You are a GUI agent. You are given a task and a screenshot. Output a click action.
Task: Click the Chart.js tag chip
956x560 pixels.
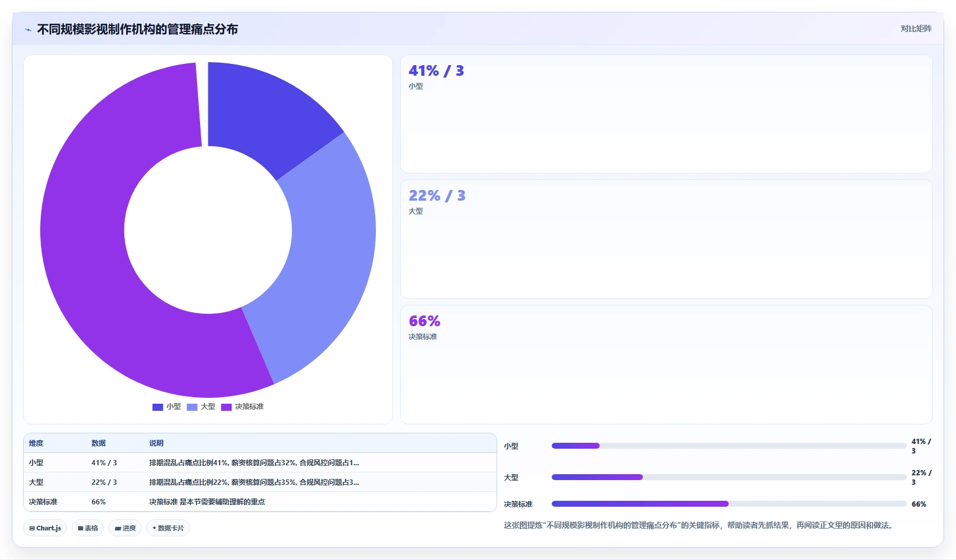click(45, 528)
